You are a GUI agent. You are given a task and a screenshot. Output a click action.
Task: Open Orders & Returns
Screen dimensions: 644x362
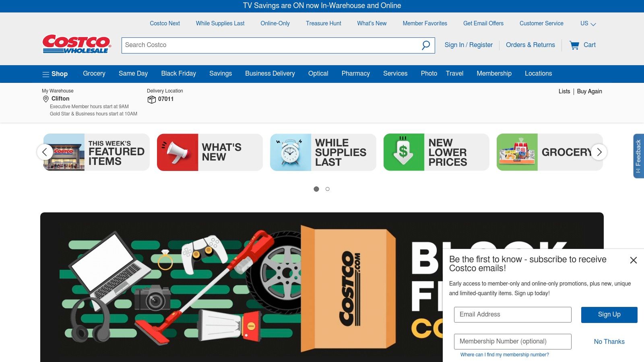pyautogui.click(x=530, y=45)
